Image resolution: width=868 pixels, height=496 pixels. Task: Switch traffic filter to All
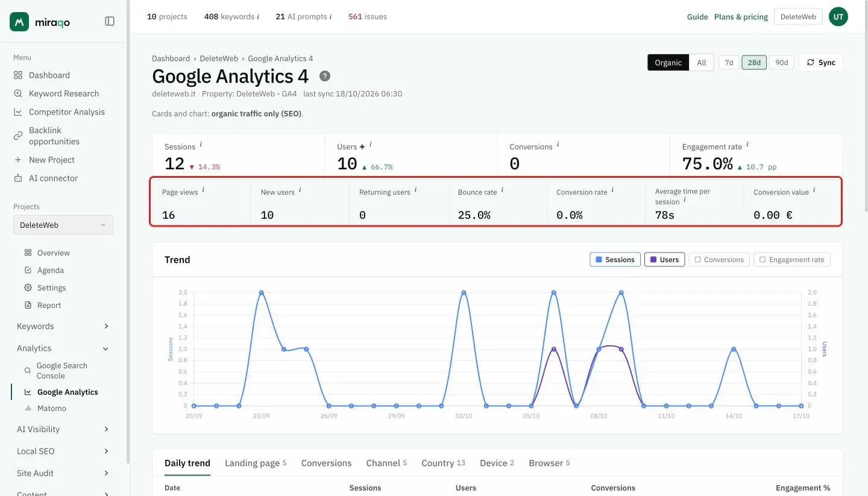coord(702,63)
